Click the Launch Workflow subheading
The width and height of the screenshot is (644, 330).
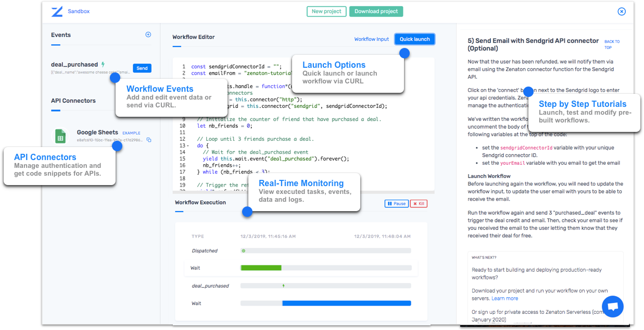point(489,176)
